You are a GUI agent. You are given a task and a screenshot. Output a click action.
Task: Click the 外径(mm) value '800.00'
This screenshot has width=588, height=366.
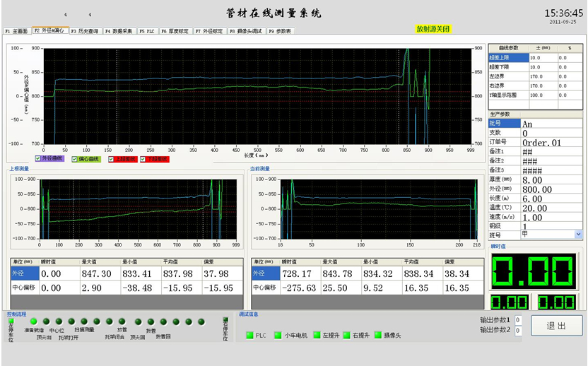(x=552, y=189)
